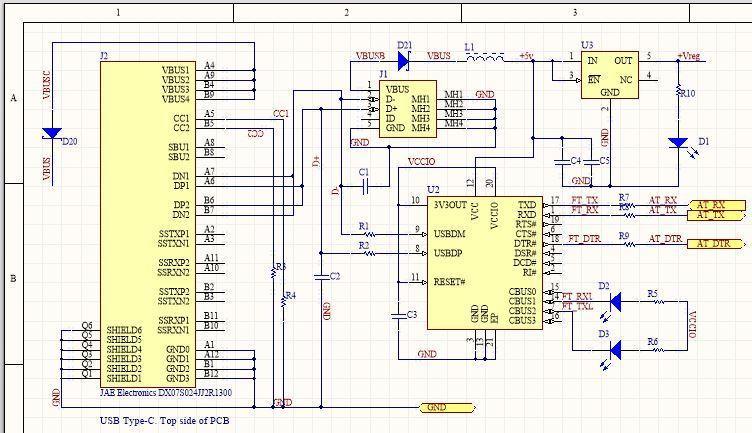This screenshot has width=752, height=433.
Task: Select capacitor C1 symbol
Action: (364, 186)
